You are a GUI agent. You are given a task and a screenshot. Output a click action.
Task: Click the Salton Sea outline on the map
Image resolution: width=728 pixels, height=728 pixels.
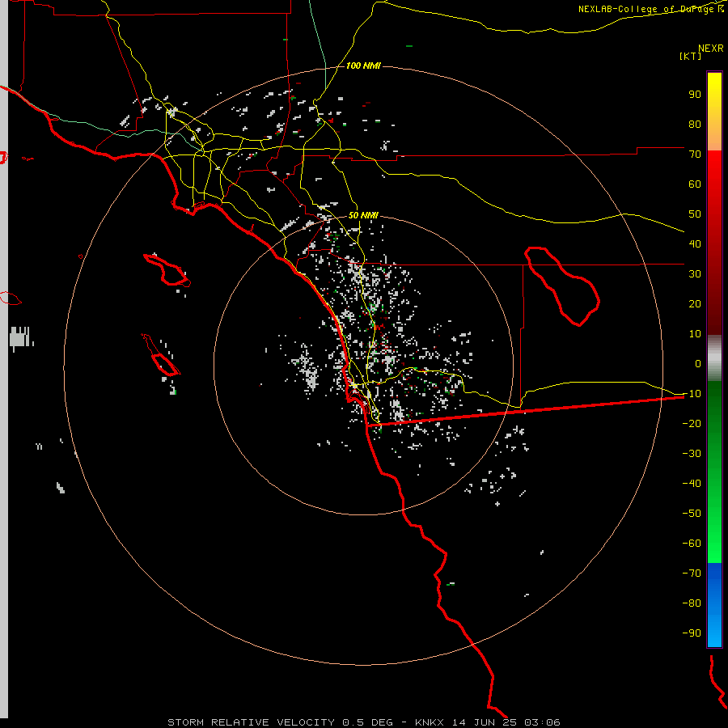tap(562, 286)
